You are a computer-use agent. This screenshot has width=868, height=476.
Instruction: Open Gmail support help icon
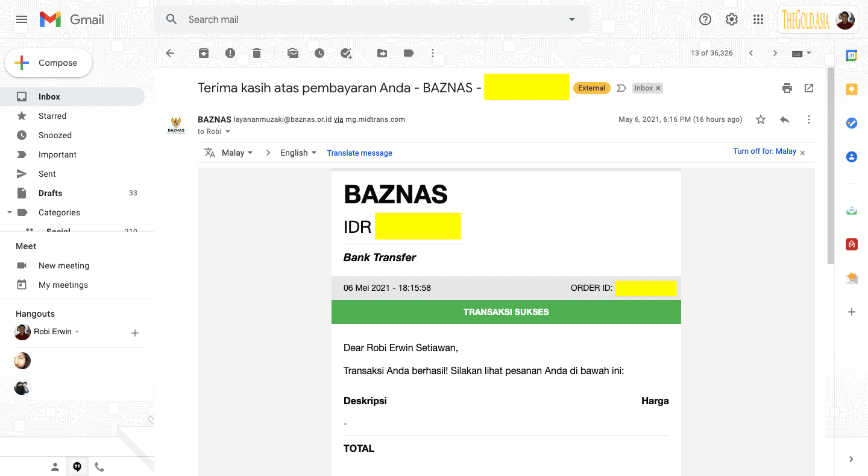[705, 19]
